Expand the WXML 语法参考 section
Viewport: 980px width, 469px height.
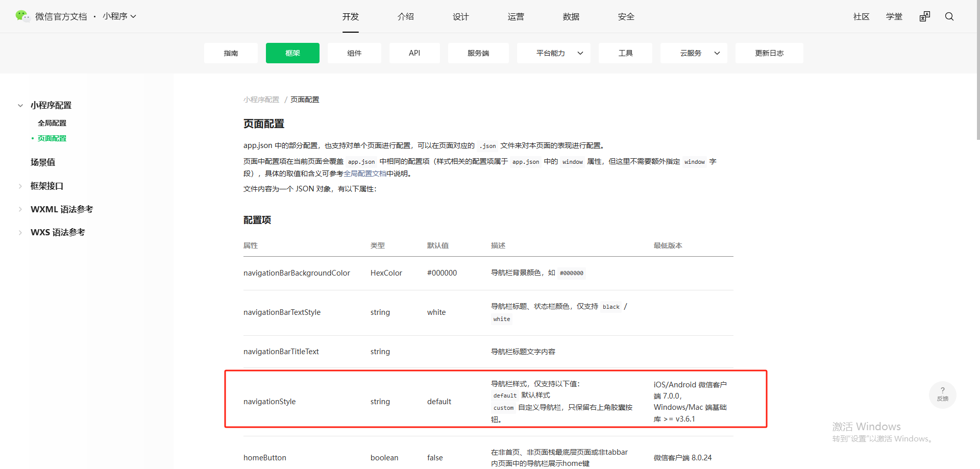click(x=20, y=209)
